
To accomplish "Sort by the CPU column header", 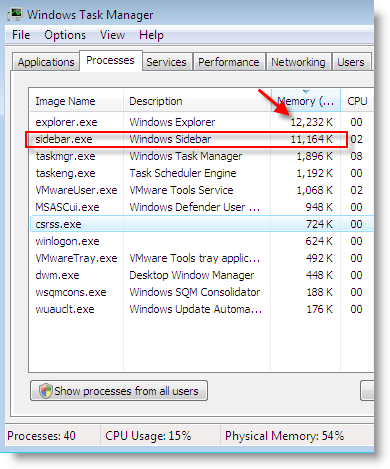I will point(357,101).
